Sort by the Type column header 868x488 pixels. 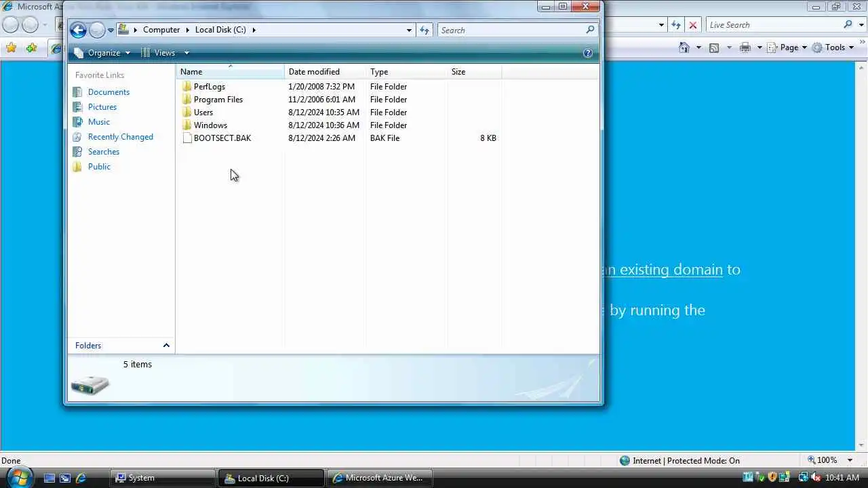click(x=407, y=72)
